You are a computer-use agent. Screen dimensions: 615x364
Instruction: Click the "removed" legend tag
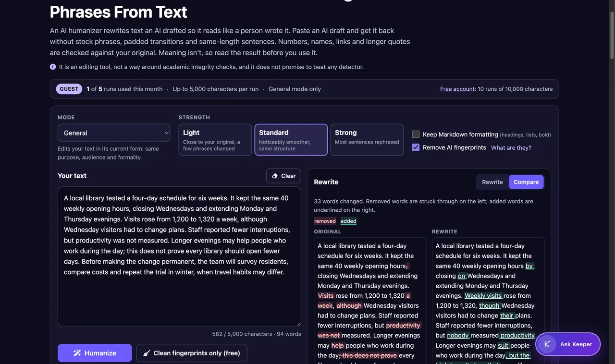tap(325, 221)
